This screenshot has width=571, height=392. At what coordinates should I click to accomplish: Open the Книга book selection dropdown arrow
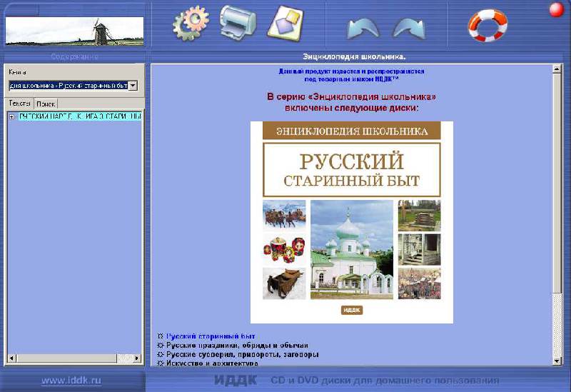click(x=133, y=85)
